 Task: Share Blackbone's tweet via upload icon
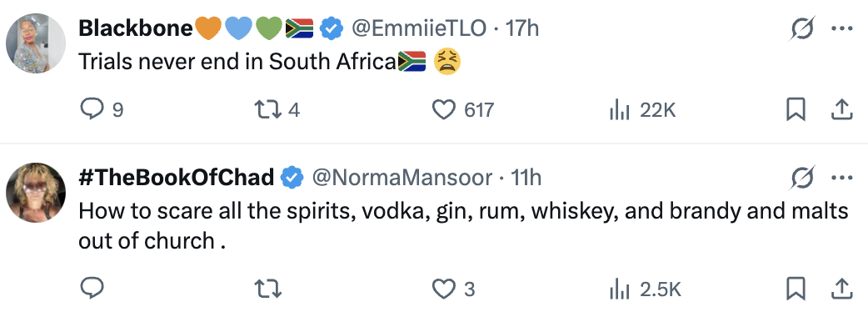point(841,110)
